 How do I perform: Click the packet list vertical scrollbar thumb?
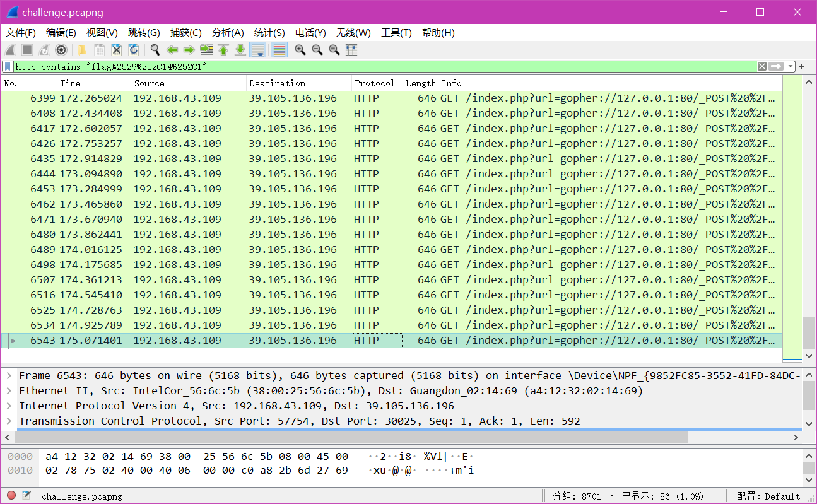tap(809, 332)
